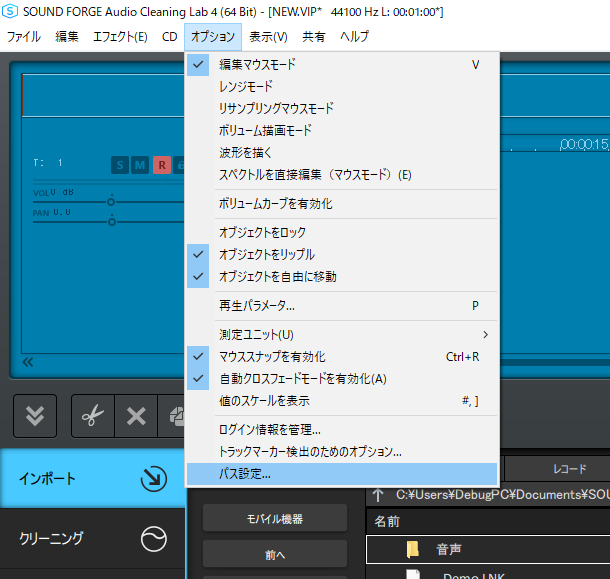Screen dimensions: 610x579
Task: Mute track 1 with the M button
Action: coord(140,165)
